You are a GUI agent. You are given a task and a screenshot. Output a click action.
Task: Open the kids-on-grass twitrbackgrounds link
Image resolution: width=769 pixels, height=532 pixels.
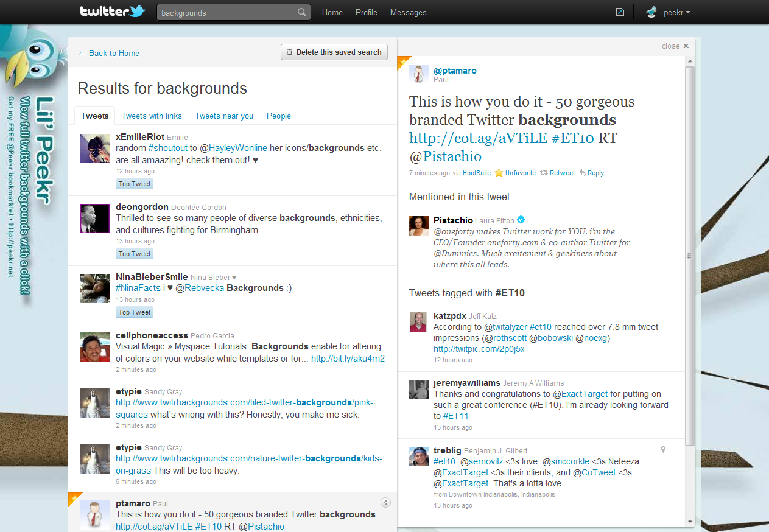tap(249, 464)
